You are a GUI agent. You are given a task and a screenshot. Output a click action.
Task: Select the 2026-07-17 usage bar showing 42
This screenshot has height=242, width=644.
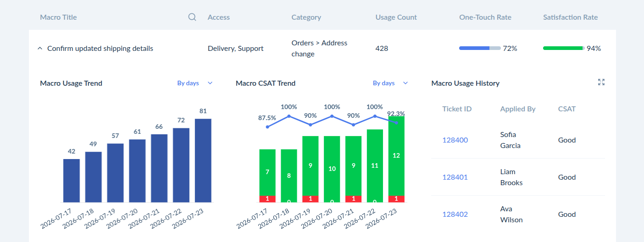72,181
